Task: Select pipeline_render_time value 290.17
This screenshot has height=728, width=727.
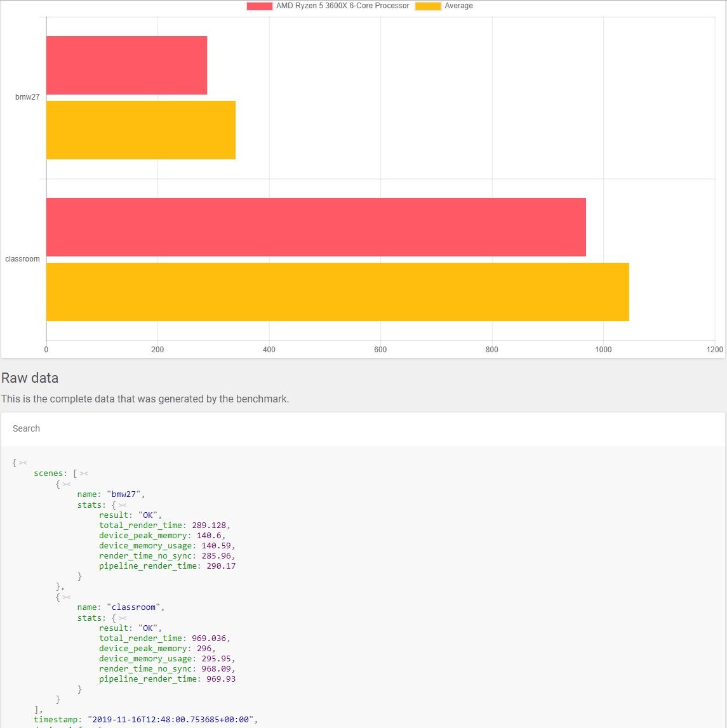Action: (x=221, y=566)
